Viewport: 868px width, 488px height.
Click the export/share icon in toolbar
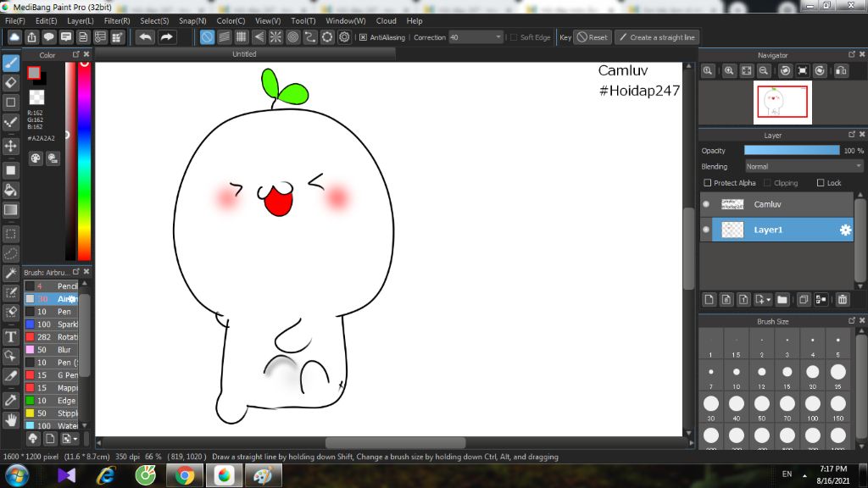31,37
